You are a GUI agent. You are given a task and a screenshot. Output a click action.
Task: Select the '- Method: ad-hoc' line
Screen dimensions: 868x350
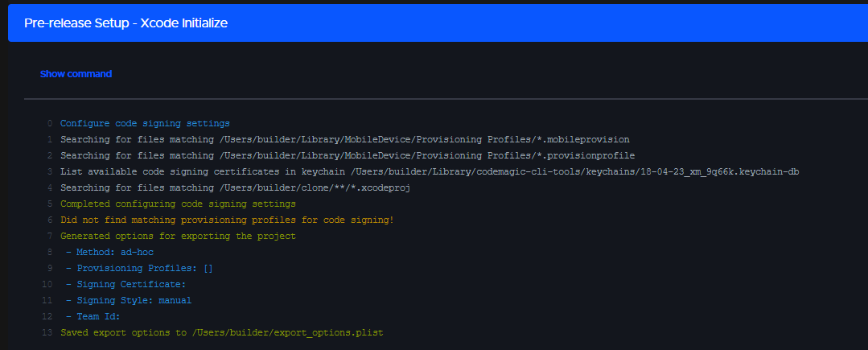click(x=109, y=253)
